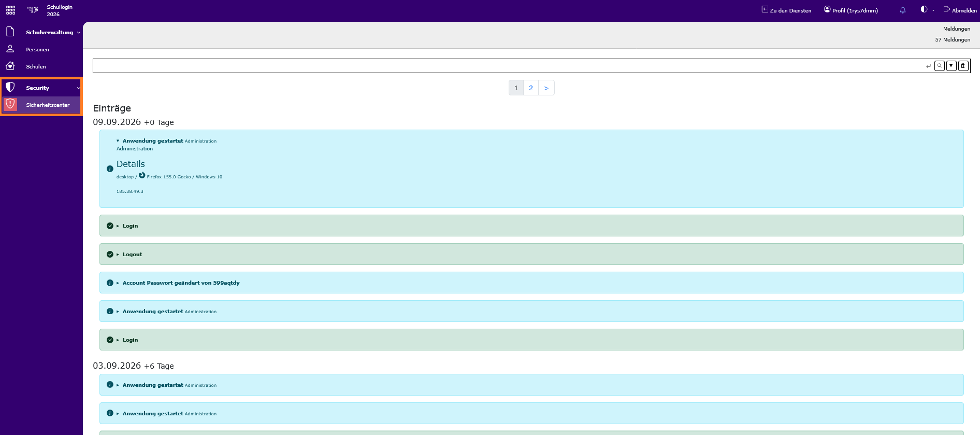Viewport: 980px width, 435px height.
Task: Click the trash icon to clear search
Action: coord(963,66)
